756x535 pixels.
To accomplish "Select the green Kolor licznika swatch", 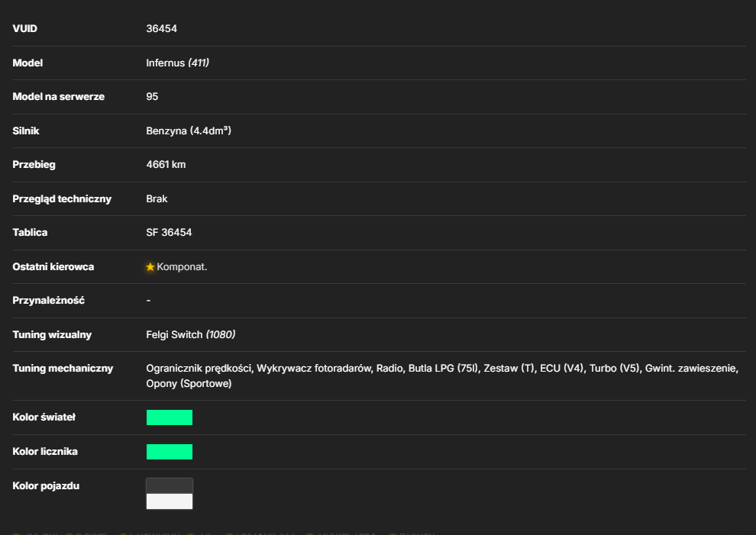I will [x=170, y=452].
